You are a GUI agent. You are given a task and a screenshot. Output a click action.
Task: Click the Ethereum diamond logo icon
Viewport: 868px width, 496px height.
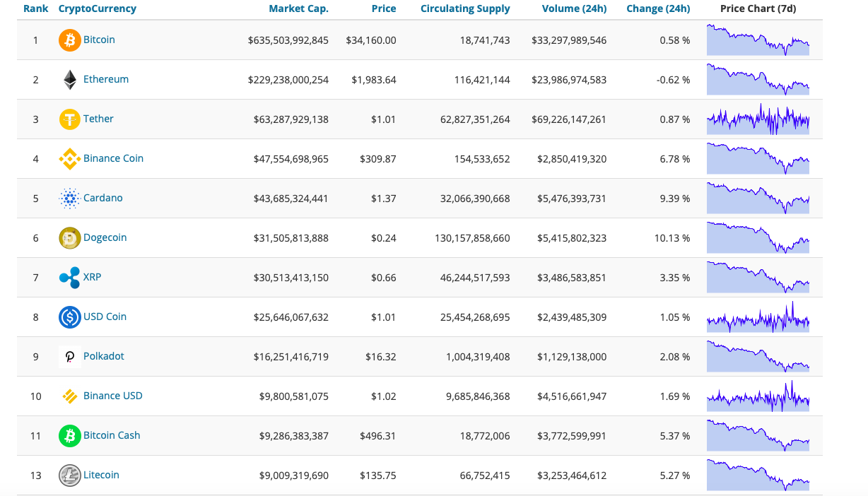click(x=70, y=80)
